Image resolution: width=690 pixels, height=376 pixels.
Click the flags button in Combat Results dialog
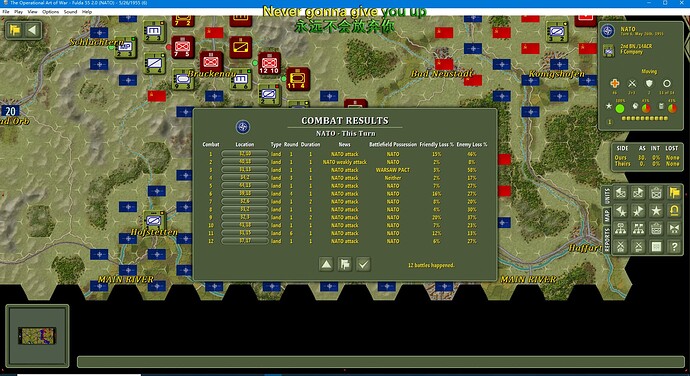[x=345, y=264]
